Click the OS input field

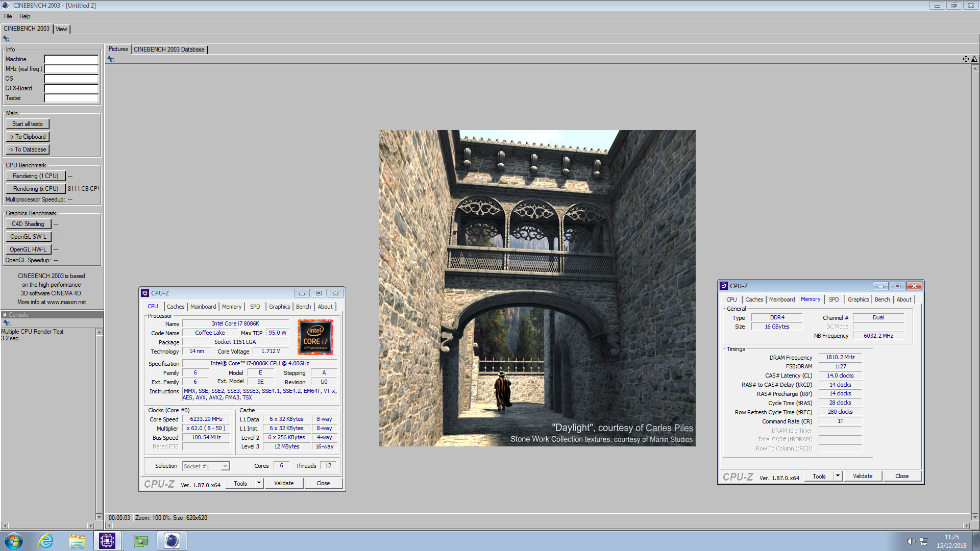71,79
